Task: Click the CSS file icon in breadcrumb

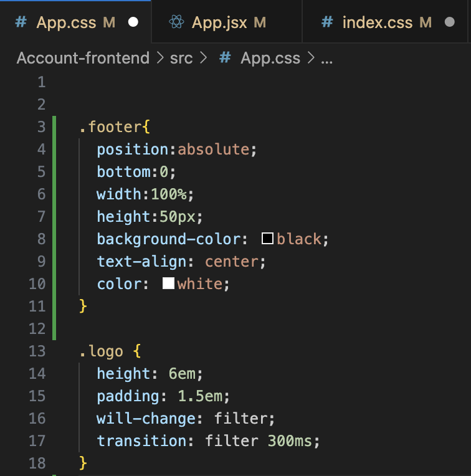Action: [x=226, y=59]
